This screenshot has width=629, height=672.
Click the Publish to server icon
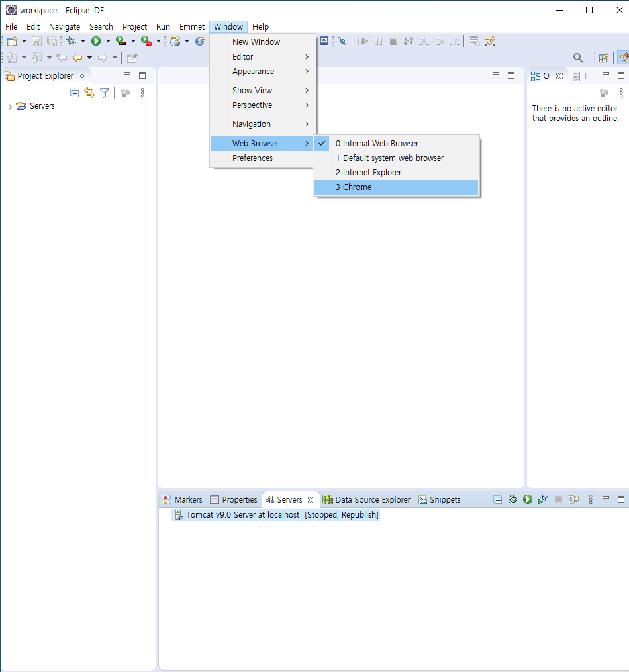[x=573, y=499]
